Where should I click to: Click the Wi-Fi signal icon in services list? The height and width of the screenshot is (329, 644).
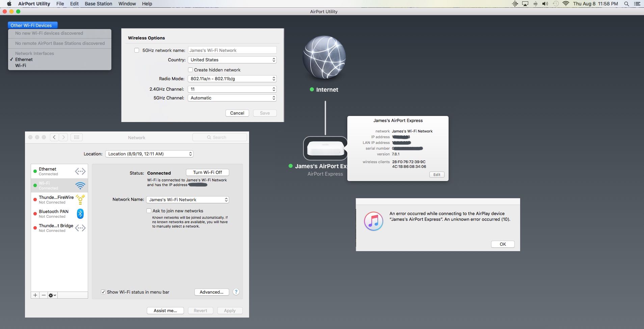click(80, 185)
